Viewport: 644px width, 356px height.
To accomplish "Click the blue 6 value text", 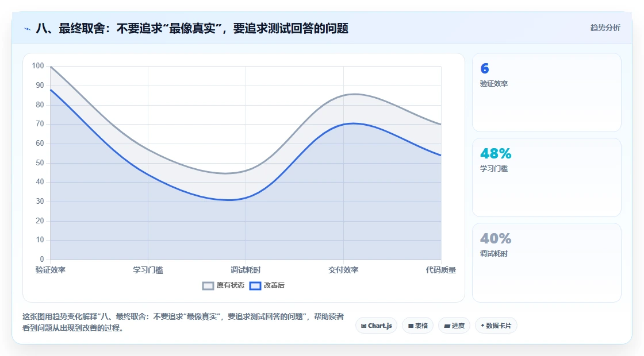I will click(485, 68).
